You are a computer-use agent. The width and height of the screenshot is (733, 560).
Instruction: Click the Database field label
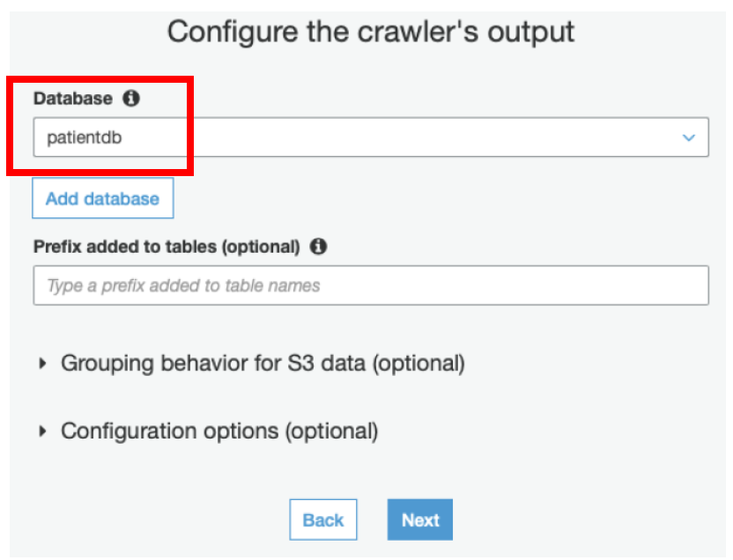coord(73,99)
